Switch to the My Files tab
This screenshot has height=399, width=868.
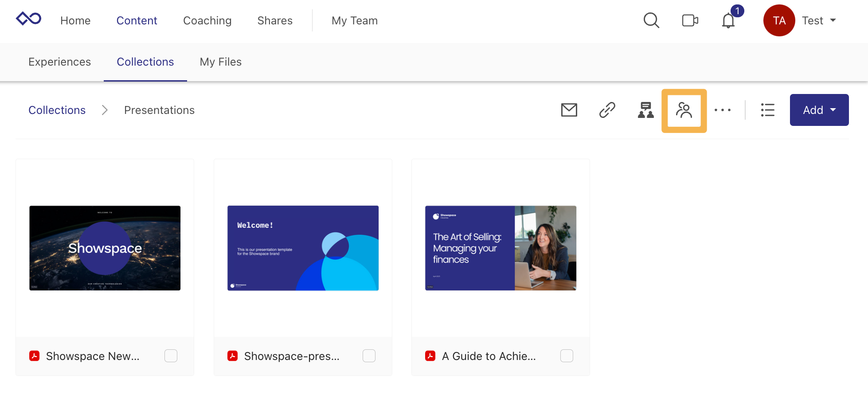(x=220, y=62)
